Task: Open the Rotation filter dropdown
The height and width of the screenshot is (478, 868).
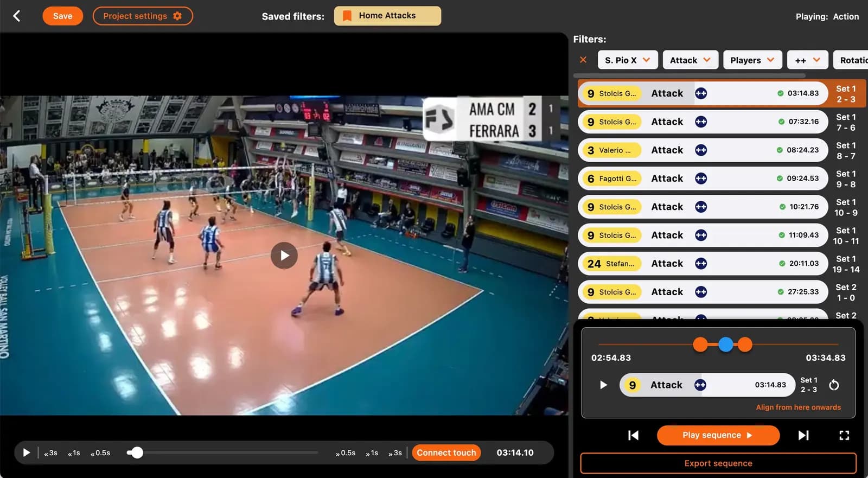Action: [851, 60]
